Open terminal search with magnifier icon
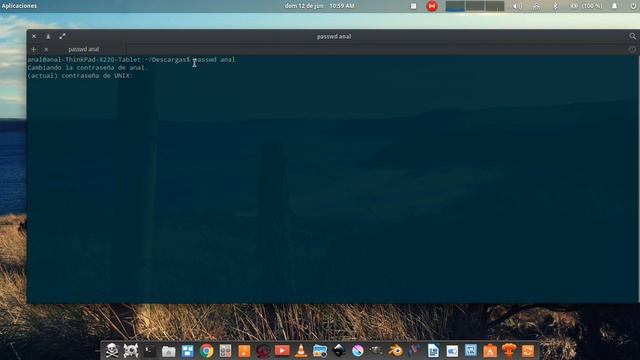Image resolution: width=640 pixels, height=360 pixels. [x=632, y=36]
